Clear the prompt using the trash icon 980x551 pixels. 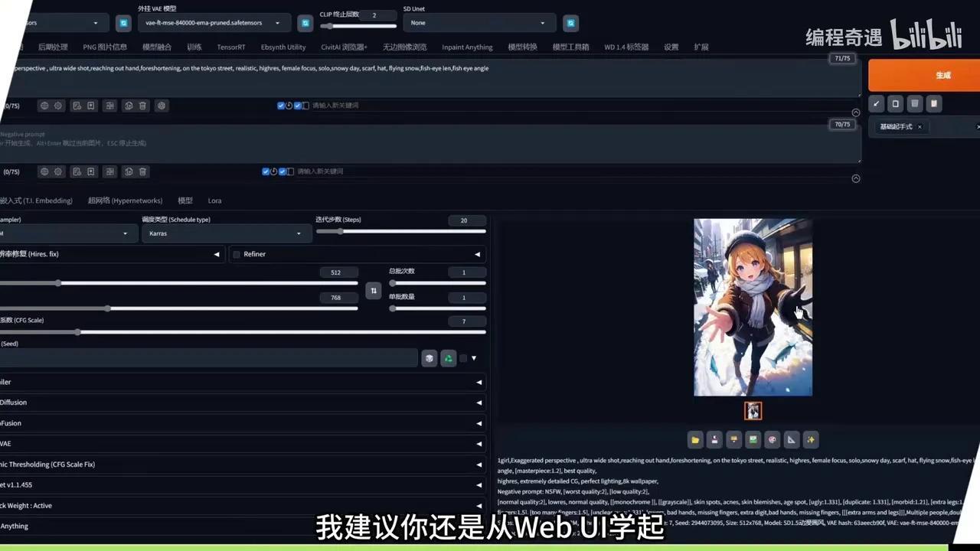tap(142, 106)
